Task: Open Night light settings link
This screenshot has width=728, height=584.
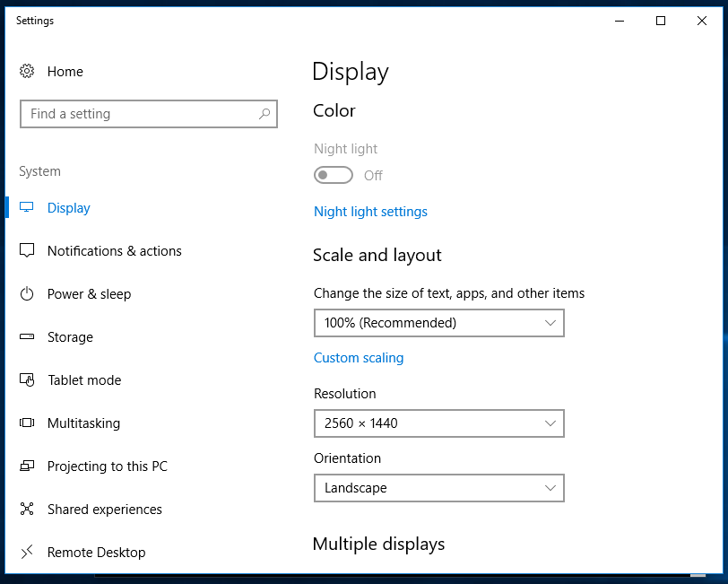Action: point(370,212)
